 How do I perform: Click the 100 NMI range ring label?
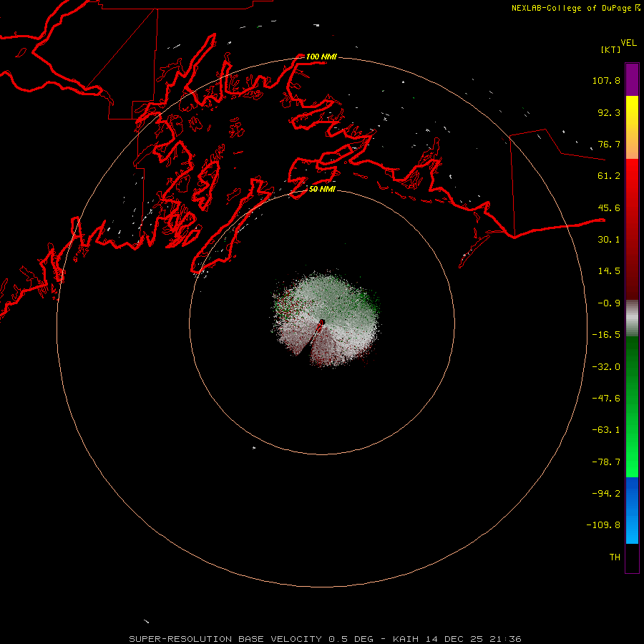point(321,57)
